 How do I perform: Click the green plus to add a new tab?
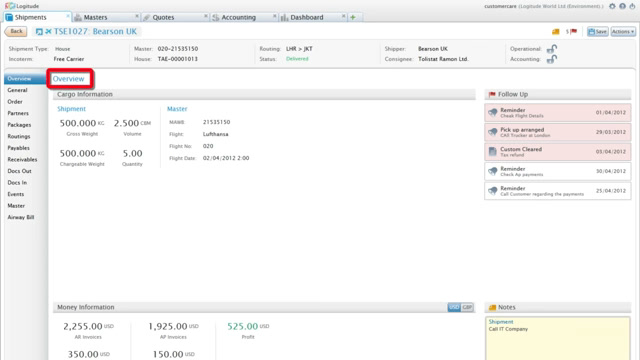point(353,17)
